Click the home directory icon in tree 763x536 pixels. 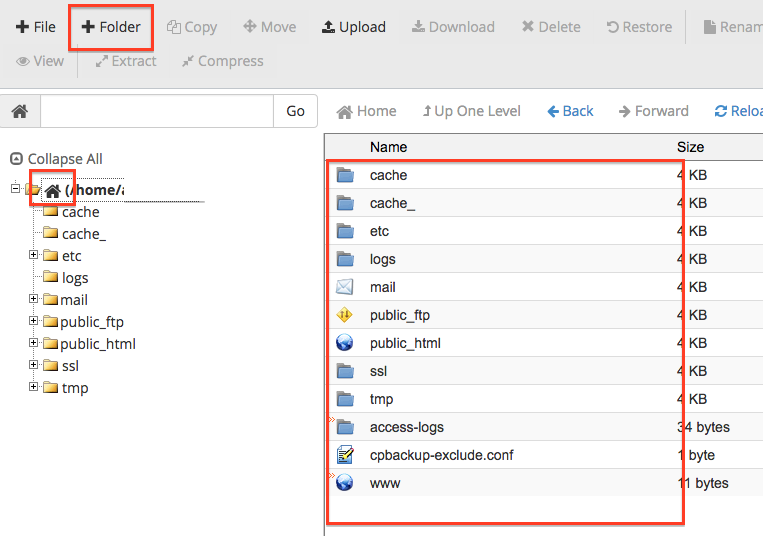[x=52, y=190]
